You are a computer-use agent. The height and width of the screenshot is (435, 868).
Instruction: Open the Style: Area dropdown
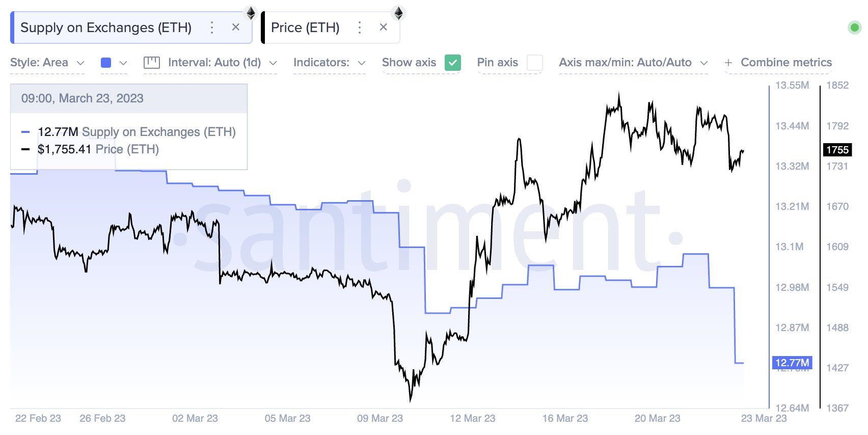[47, 63]
